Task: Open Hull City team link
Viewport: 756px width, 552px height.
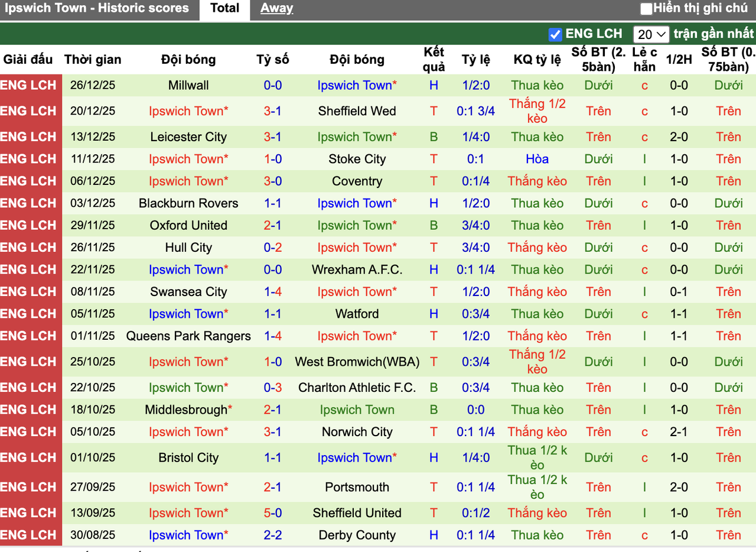Action: [x=188, y=248]
